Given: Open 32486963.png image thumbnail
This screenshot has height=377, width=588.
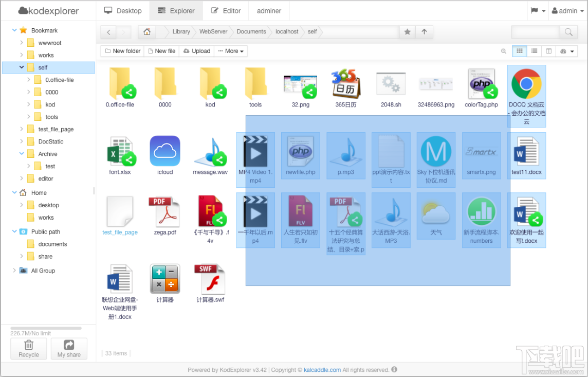Looking at the screenshot, I should pyautogui.click(x=436, y=84).
